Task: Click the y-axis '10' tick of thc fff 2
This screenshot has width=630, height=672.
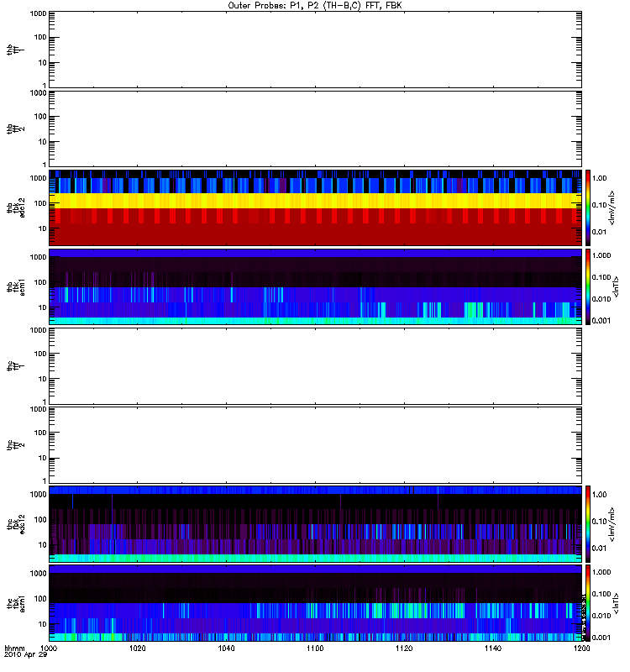Action: pyautogui.click(x=43, y=458)
